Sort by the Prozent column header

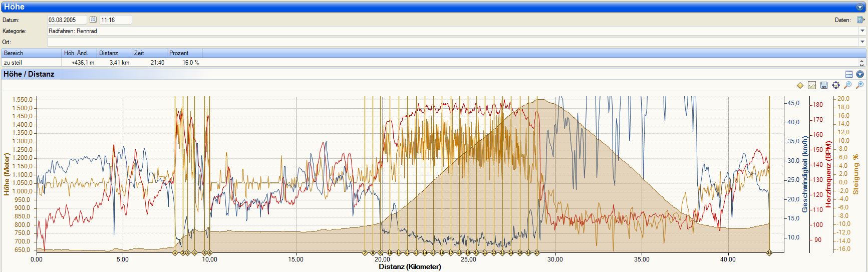[x=184, y=53]
